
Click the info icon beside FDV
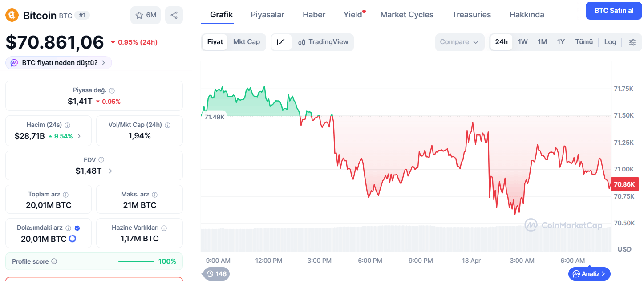(x=101, y=159)
